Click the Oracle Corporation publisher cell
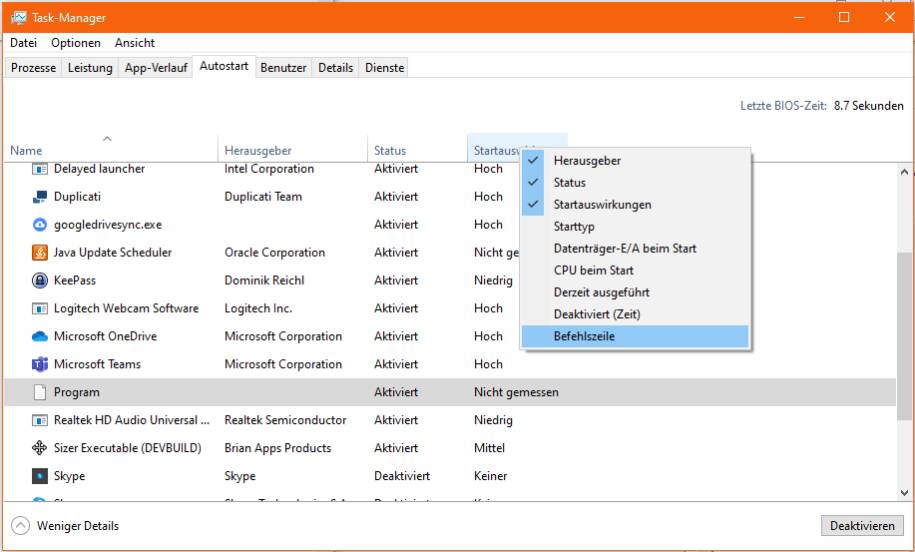This screenshot has width=915, height=552. [x=274, y=253]
